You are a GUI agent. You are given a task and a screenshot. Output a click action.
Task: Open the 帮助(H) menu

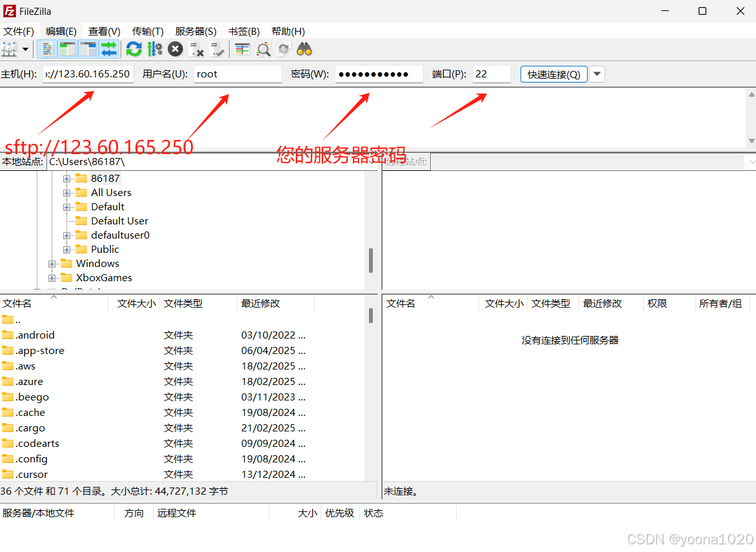[x=288, y=32]
